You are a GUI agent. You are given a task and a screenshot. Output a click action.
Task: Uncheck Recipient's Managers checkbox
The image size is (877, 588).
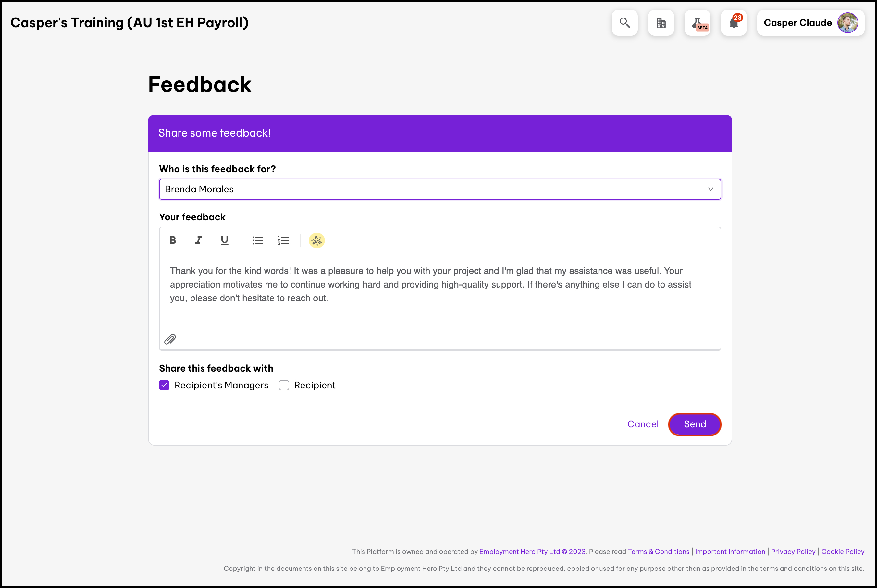point(164,386)
